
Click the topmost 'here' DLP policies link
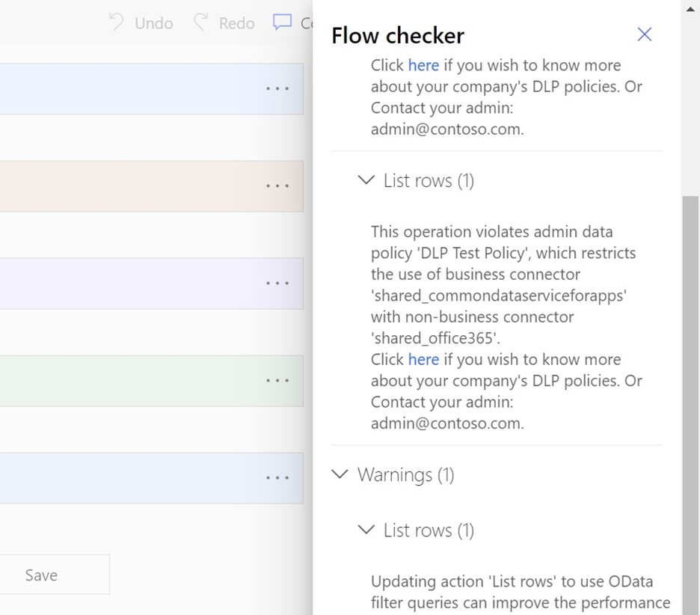[423, 65]
